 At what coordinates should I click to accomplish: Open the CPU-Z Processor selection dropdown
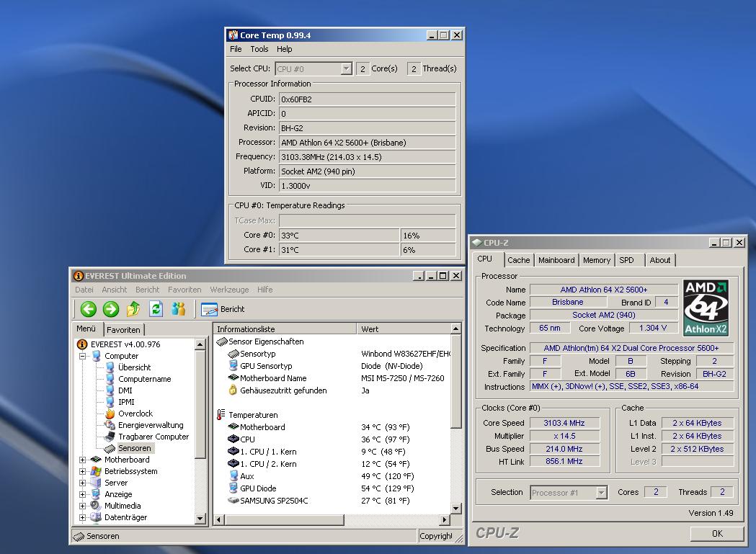[601, 493]
